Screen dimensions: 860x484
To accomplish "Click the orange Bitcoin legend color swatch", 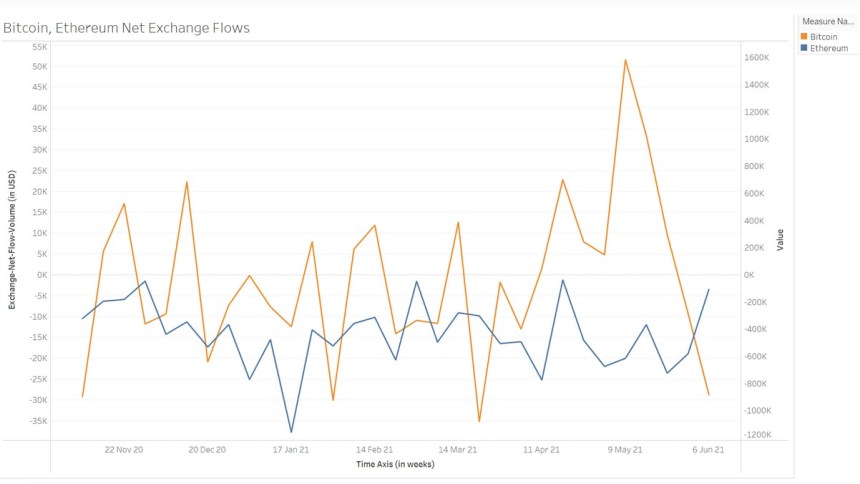I will 804,36.
